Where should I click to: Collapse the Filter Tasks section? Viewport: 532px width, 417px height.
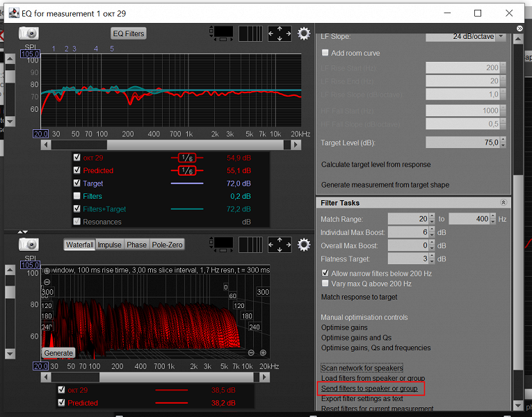503,202
